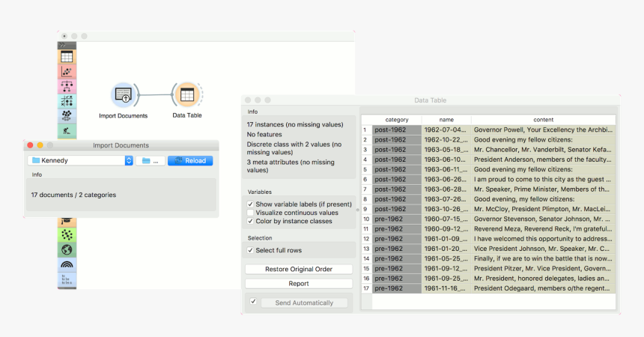Open the Kennedy folder dropdown
This screenshot has height=337, width=644.
tap(81, 160)
